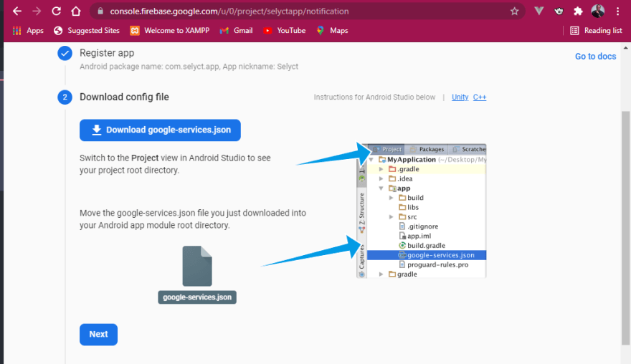Click the Register app completed step checkmark
Image resolution: width=631 pixels, height=364 pixels.
pos(65,53)
